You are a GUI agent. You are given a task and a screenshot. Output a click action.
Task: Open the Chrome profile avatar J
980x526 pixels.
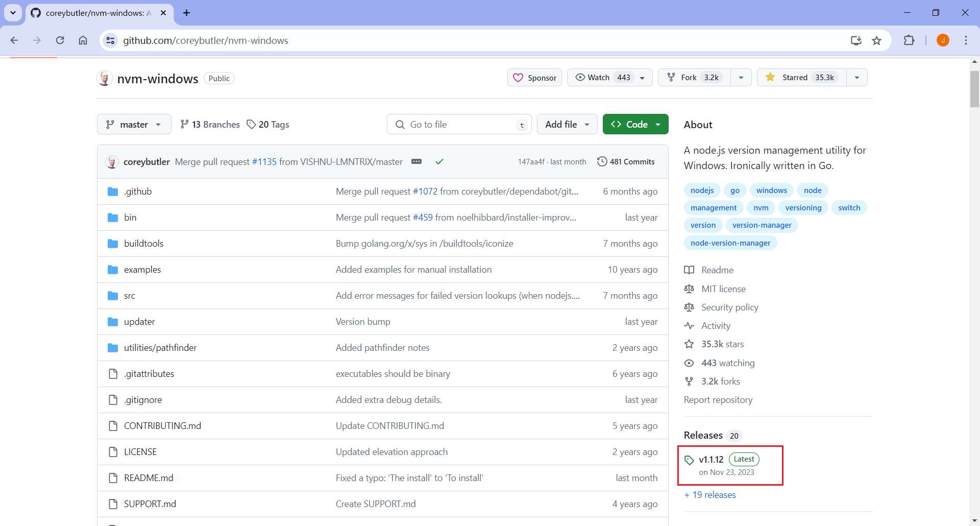943,40
